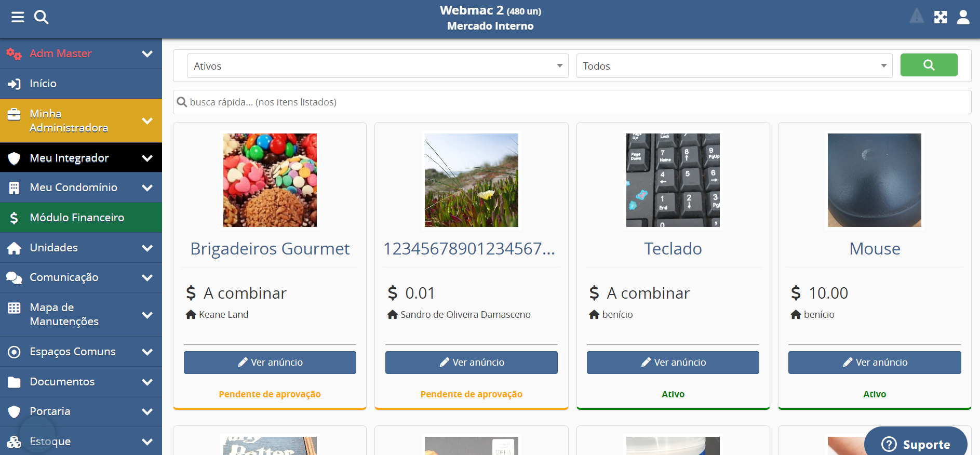Open the Ativos status dropdown

tap(378, 66)
